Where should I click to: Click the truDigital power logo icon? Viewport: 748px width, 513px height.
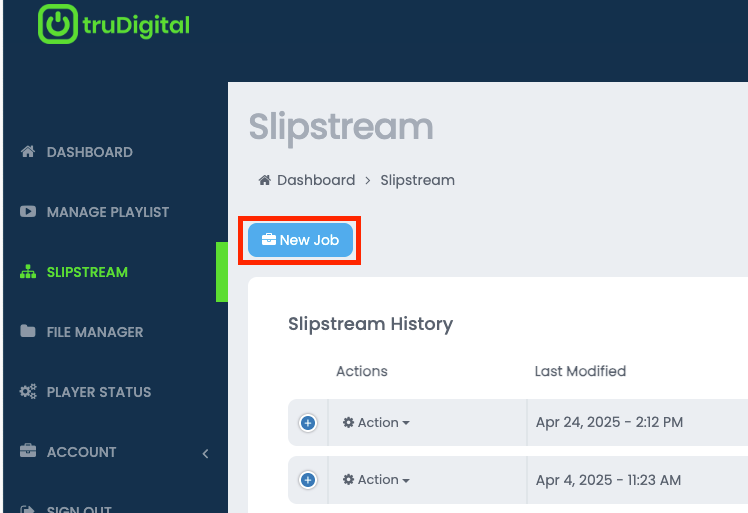(x=58, y=24)
